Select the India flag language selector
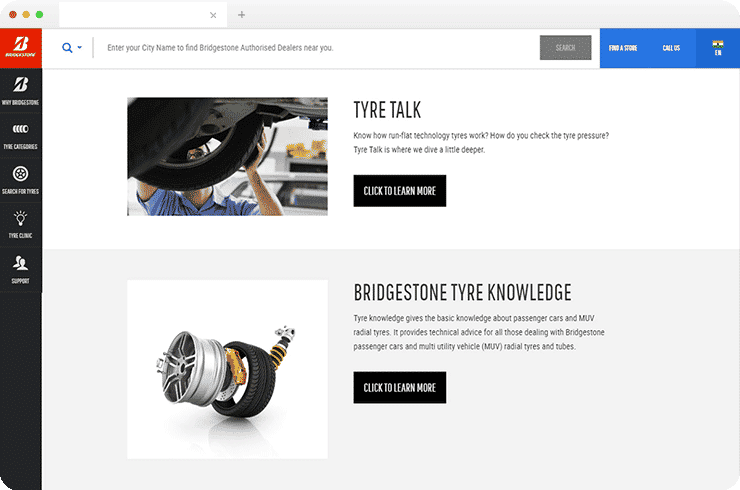This screenshot has height=490, width=740. click(x=718, y=48)
